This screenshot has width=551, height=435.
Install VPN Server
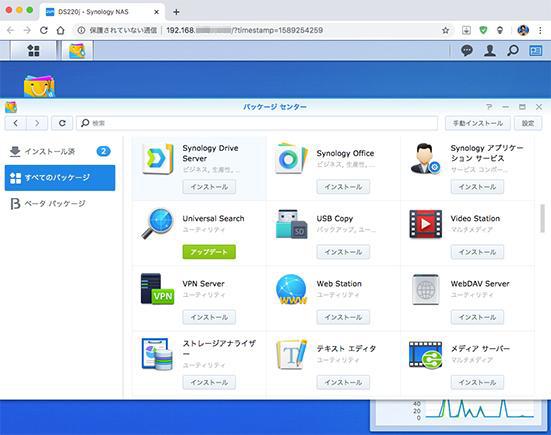pyautogui.click(x=209, y=317)
